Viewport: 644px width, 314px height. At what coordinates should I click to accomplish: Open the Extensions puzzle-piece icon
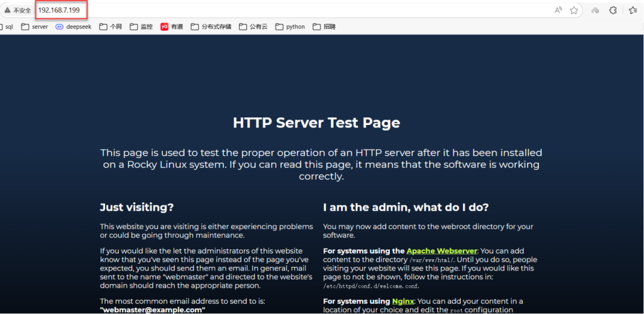point(613,10)
